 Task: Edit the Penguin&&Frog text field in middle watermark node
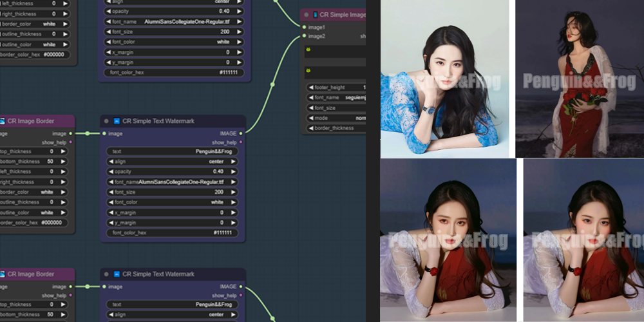172,151
